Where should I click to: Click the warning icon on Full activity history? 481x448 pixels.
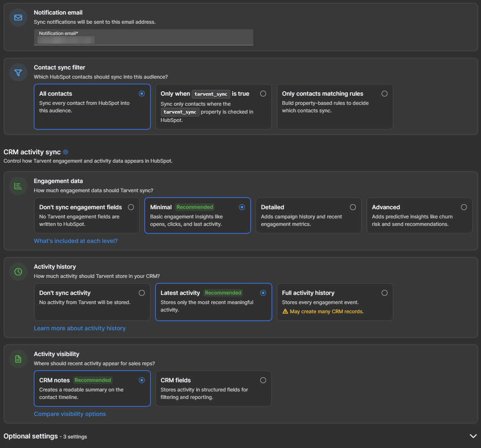285,312
